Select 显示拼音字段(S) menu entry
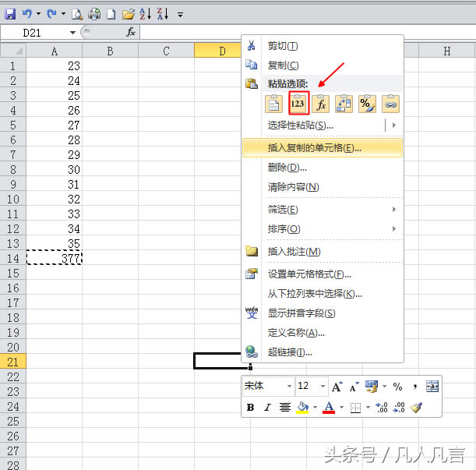 323,313
